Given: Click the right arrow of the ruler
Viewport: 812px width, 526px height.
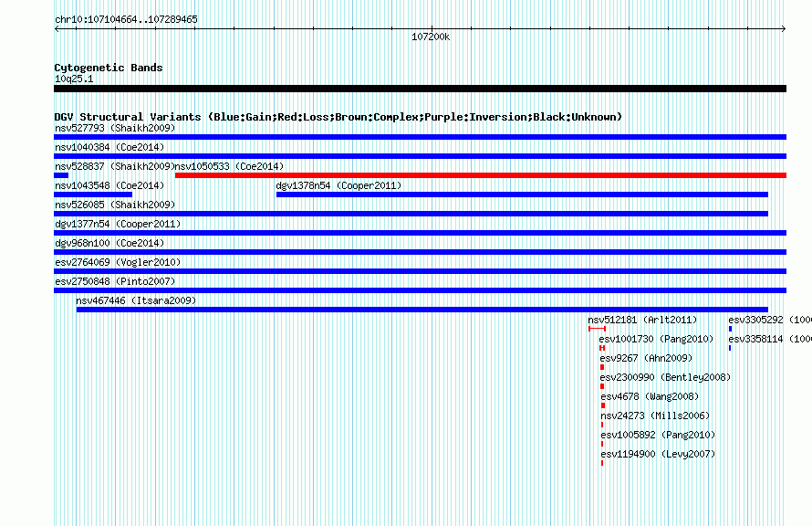Looking at the screenshot, I should (784, 29).
